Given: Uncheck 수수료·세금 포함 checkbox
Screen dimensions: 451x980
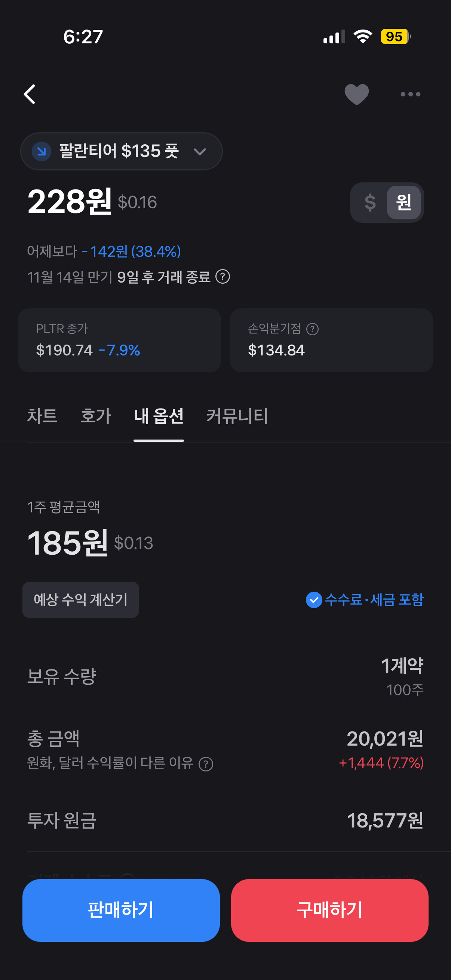Looking at the screenshot, I should point(314,600).
